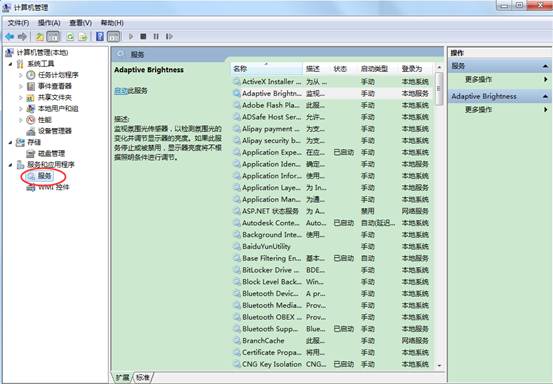
Task: Select the Bluetooth Support service row
Action: 332,329
